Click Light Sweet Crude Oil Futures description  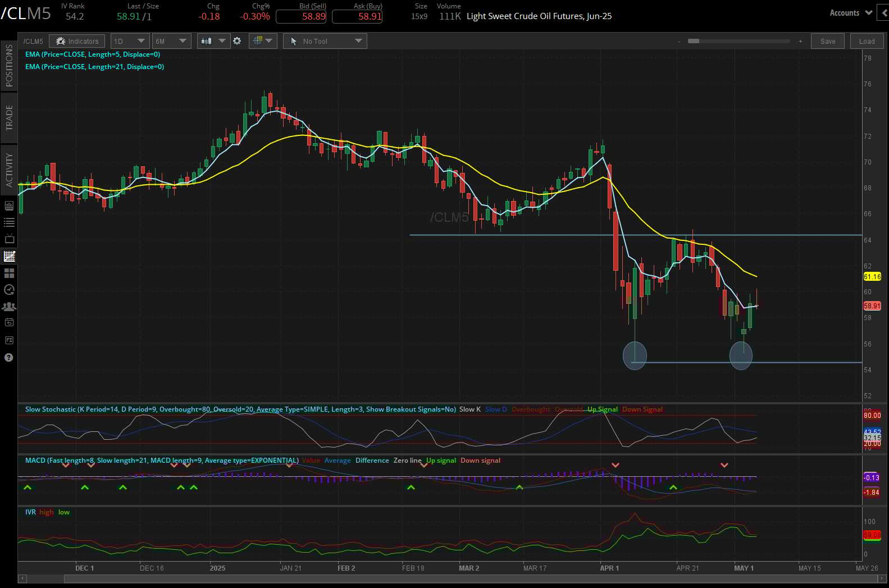pos(539,16)
